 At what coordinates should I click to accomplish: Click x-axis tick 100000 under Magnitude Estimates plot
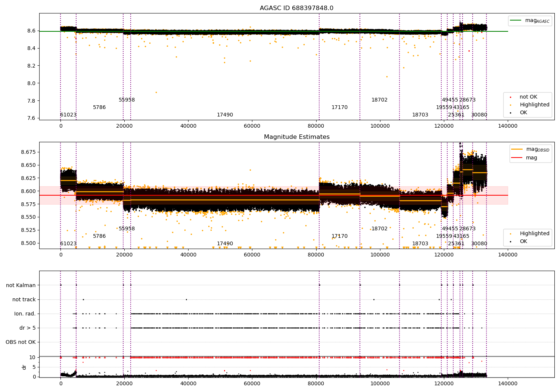[380, 255]
